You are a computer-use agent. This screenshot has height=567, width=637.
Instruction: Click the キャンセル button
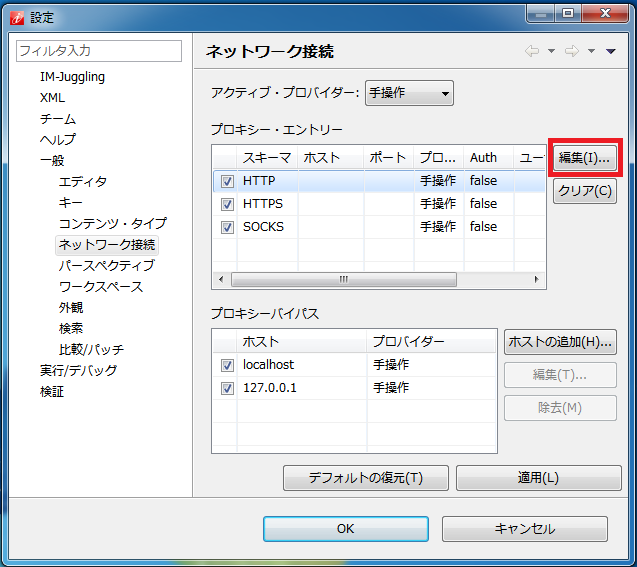tap(525, 529)
